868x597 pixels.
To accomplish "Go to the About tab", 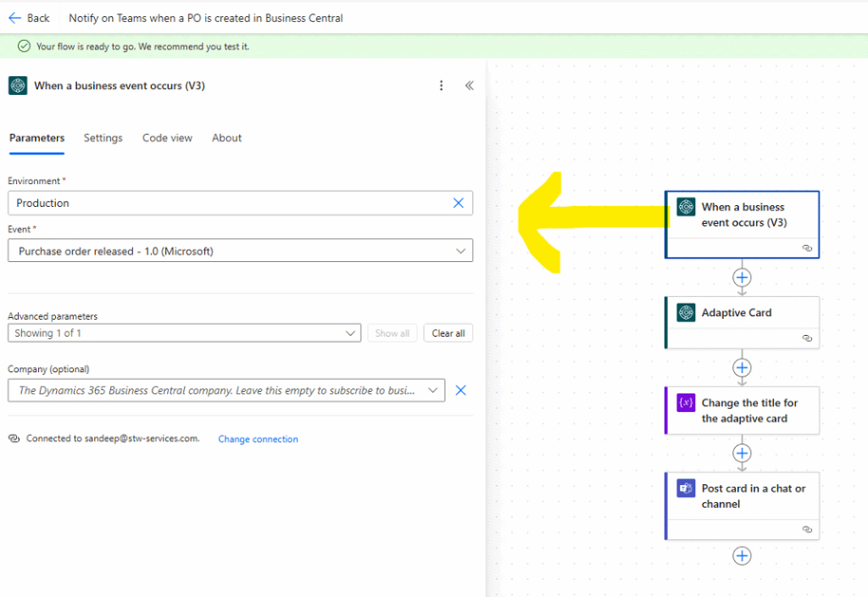I will tap(226, 138).
